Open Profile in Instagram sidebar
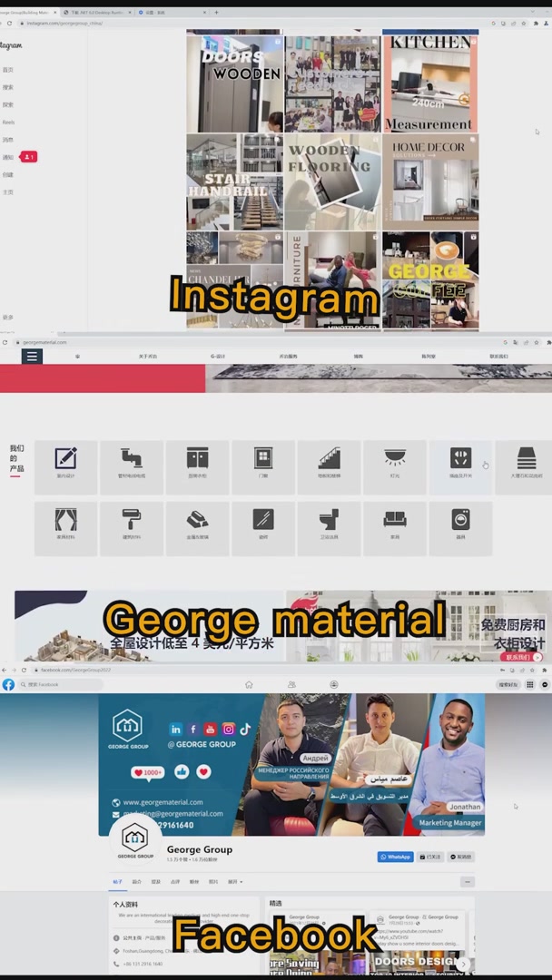 coord(7,192)
